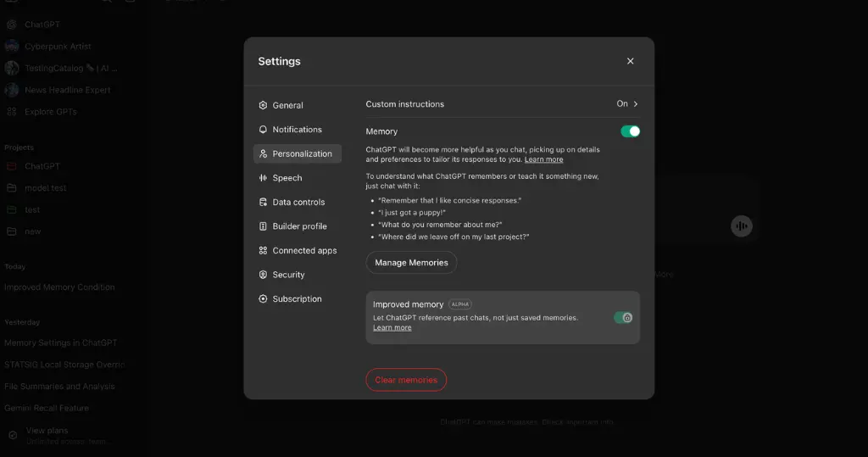The height and width of the screenshot is (457, 868).
Task: Open the Connected apps tab
Action: (x=298, y=250)
